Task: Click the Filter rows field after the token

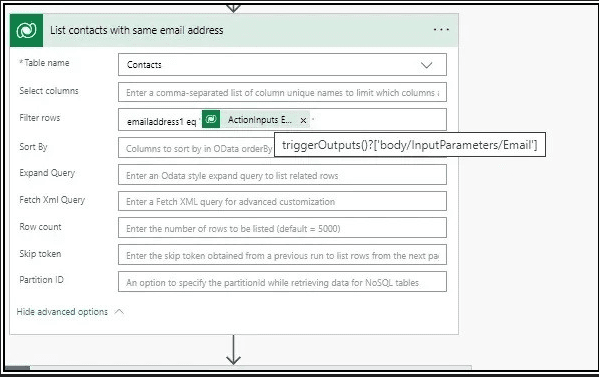Action: click(378, 120)
